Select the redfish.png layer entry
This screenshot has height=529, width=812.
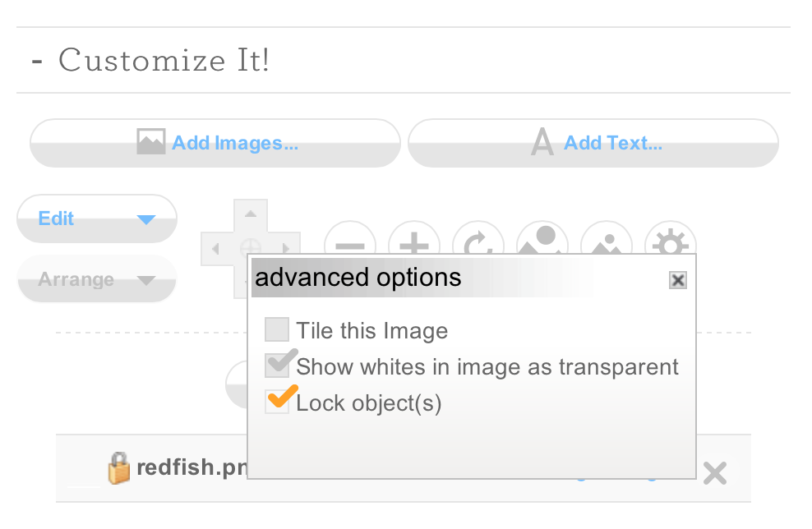(x=191, y=467)
